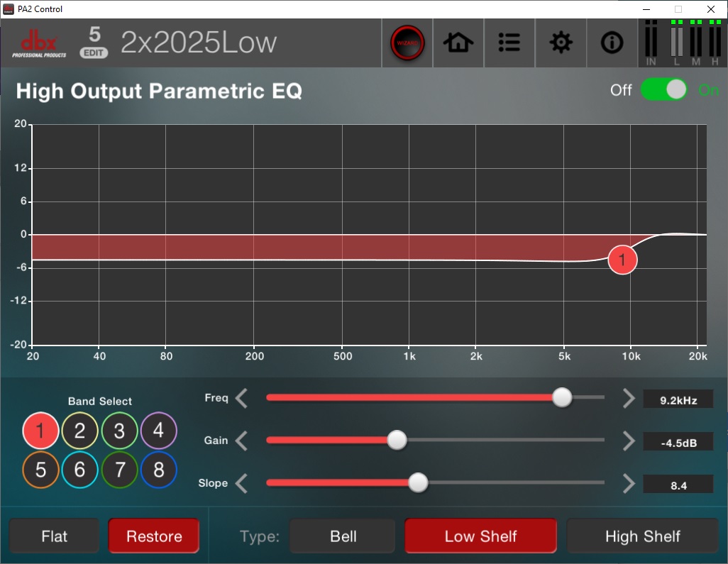Click the band 1 marker on the EQ graph
This screenshot has width=728, height=564.
click(622, 260)
